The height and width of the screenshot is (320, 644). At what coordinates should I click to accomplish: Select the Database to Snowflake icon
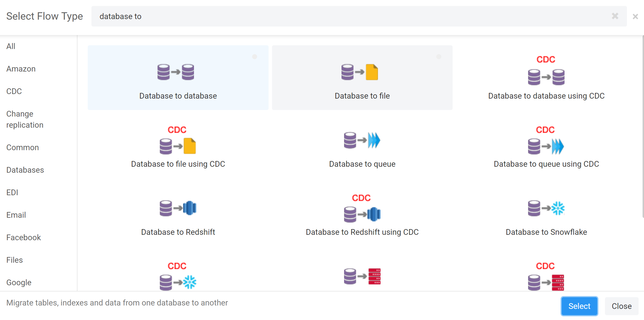point(546,208)
